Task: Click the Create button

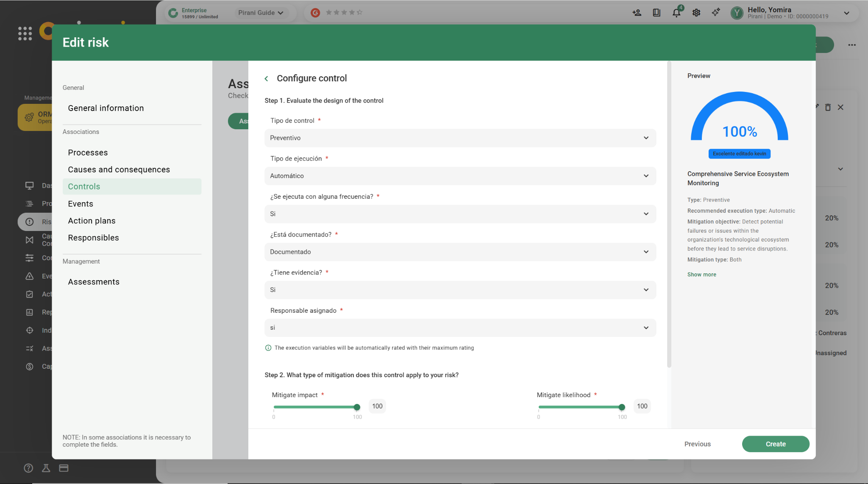Action: pyautogui.click(x=775, y=444)
